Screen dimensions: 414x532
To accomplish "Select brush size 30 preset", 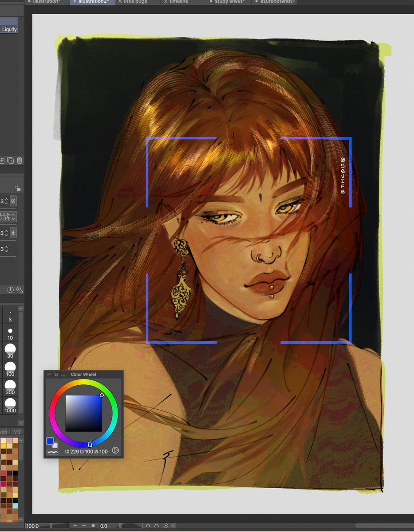I will [10, 352].
